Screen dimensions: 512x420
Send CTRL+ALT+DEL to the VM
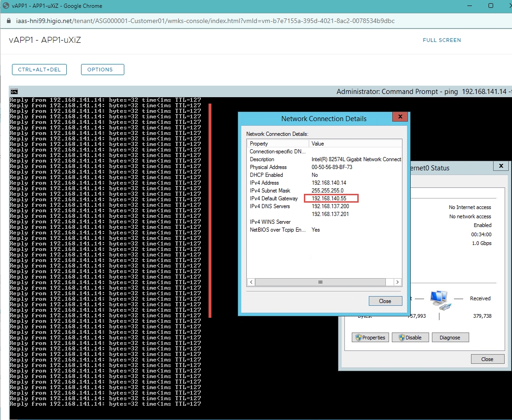pos(39,70)
